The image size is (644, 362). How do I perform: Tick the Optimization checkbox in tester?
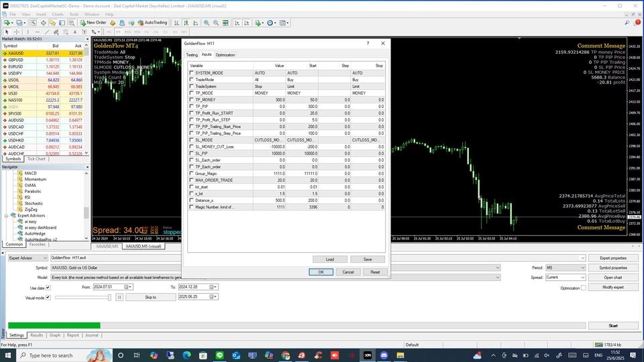click(x=583, y=288)
